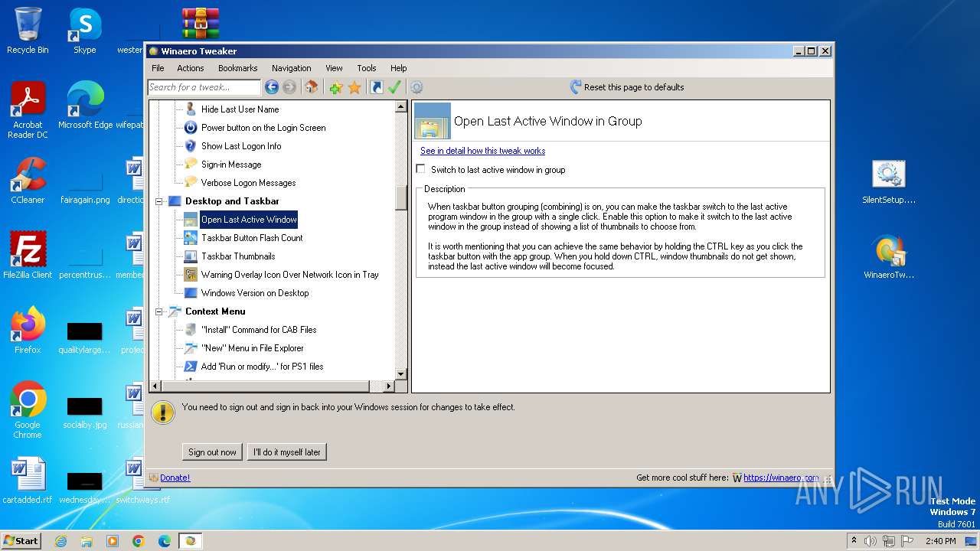This screenshot has width=980, height=551.
Task: Select the Acrobat Reader DC desktop icon
Action: [x=28, y=110]
